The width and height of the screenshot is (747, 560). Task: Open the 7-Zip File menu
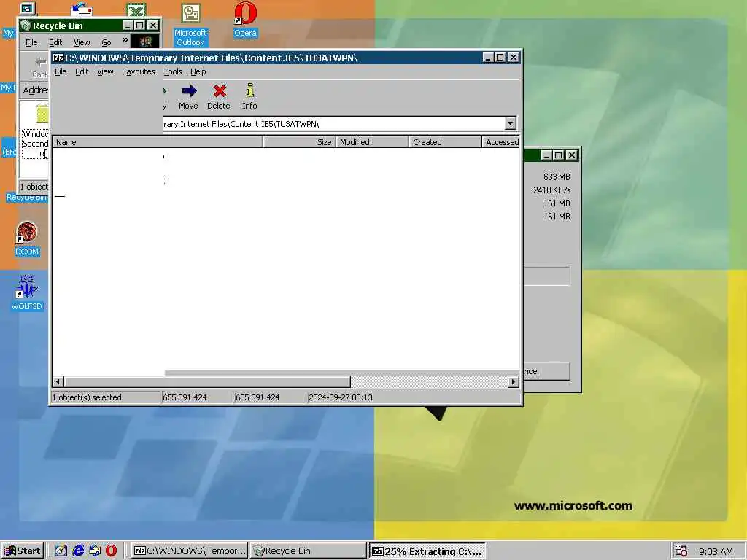pyautogui.click(x=61, y=72)
